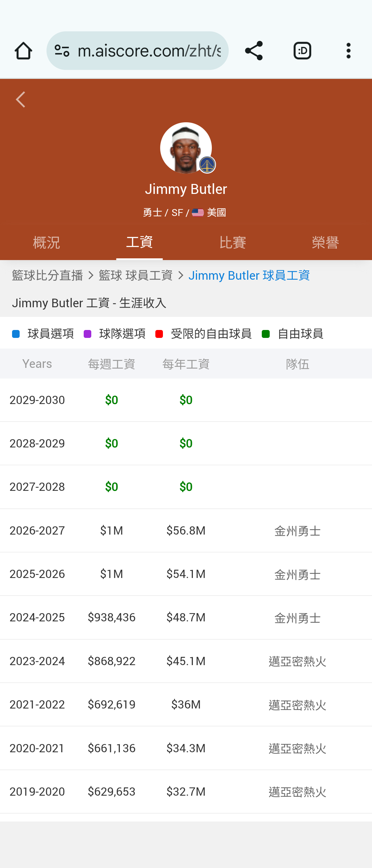Viewport: 372px width, 868px height.
Task: Open the browser three-dot menu
Action: pos(349,51)
